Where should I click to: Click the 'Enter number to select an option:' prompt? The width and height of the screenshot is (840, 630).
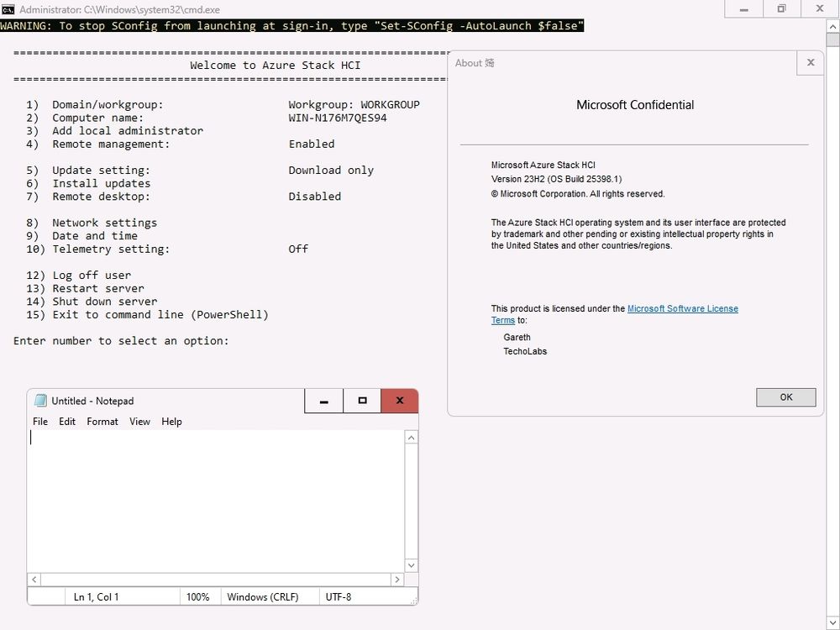[x=121, y=341]
